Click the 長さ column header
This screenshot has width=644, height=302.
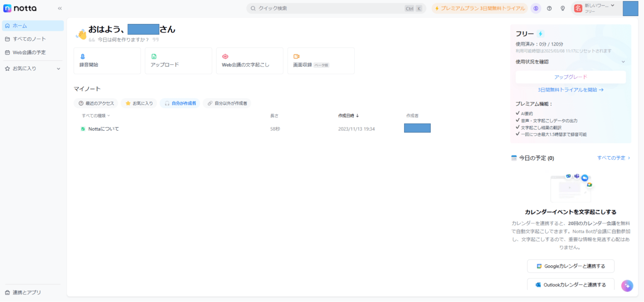274,116
